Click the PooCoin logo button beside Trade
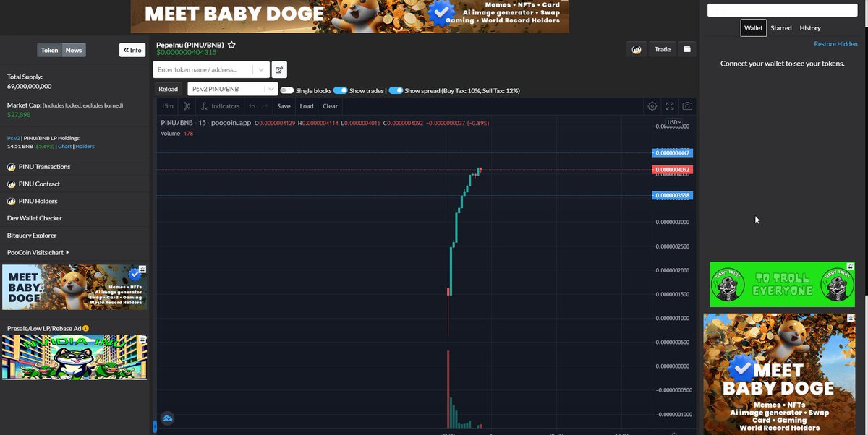 tap(636, 49)
